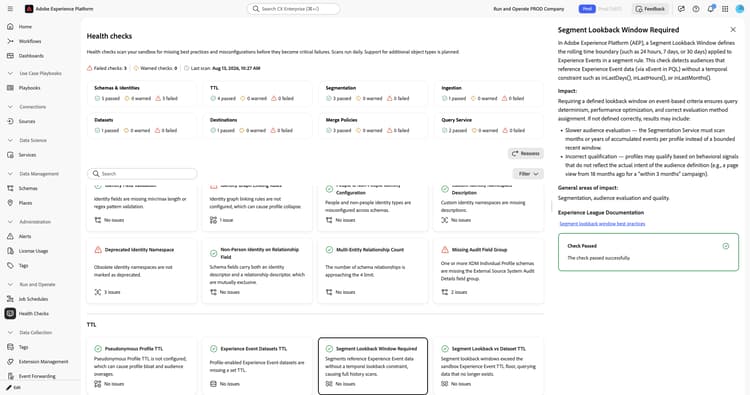Screen dimensions: 750x395
Task: Open the Missing Audit Field Group check
Action: [x=489, y=271]
